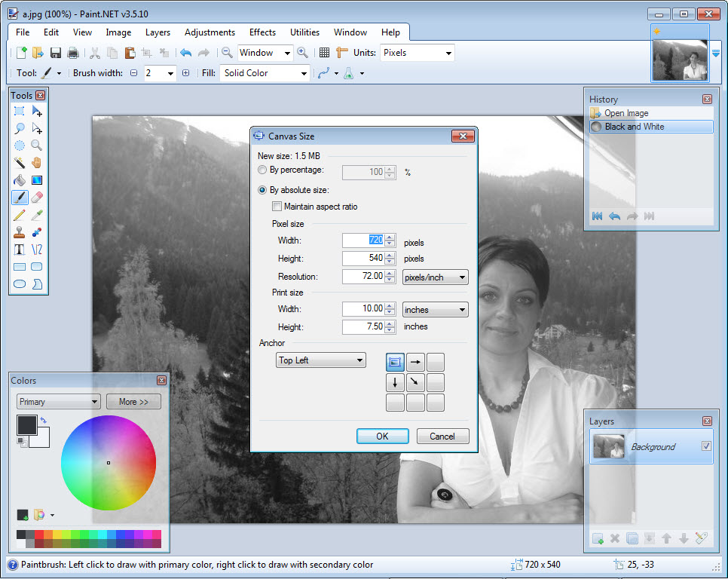
Task: Open the Image menu
Action: coord(118,32)
